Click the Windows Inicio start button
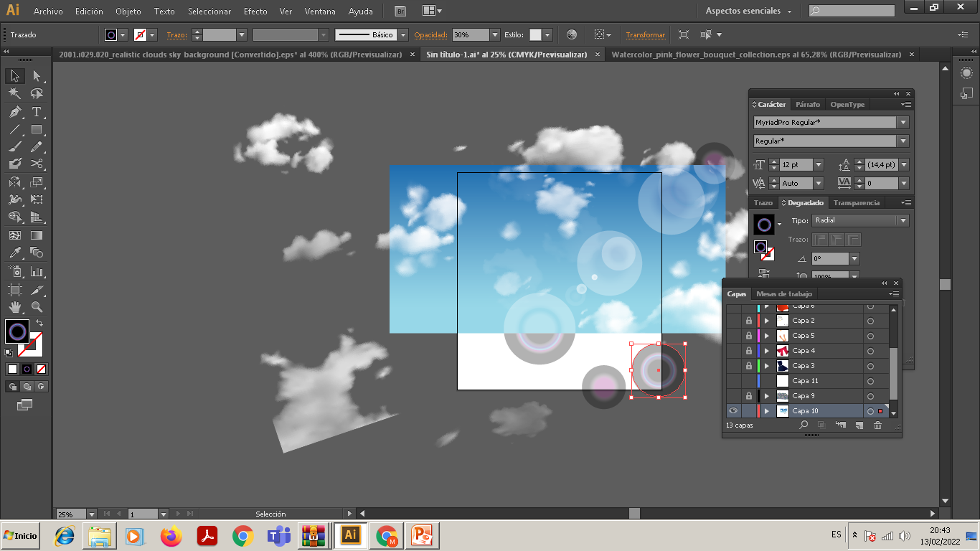The image size is (980, 551). click(21, 536)
